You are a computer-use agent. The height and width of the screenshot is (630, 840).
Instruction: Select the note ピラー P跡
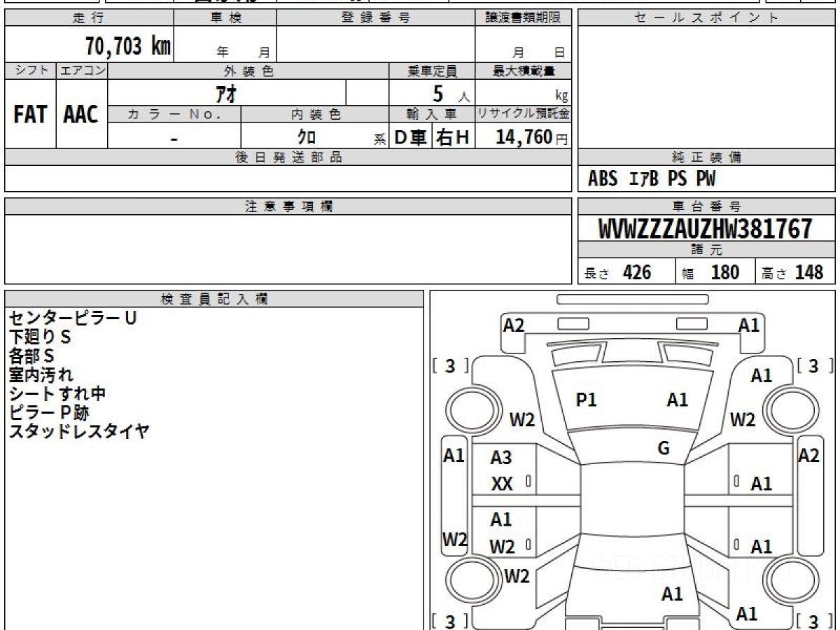pyautogui.click(x=49, y=412)
